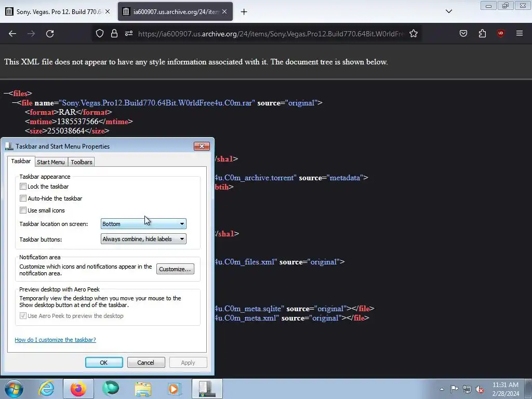Open Taskbar location on screen dropdown

coord(143,223)
